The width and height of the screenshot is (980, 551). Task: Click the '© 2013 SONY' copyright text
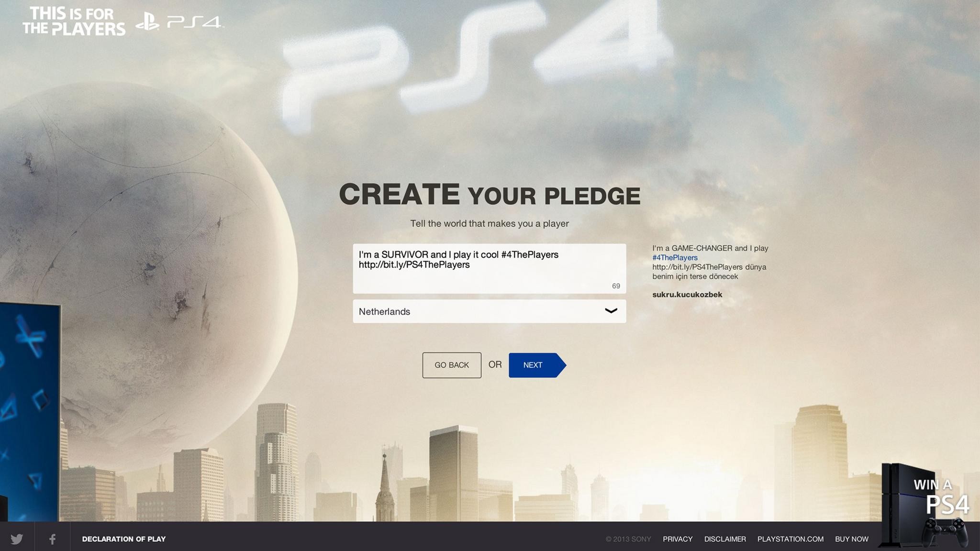(628, 539)
